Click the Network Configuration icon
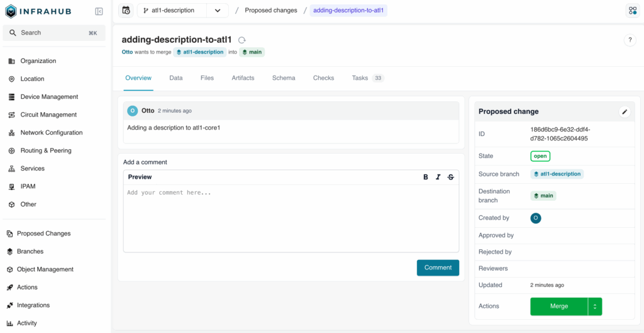This screenshot has width=644, height=333. 11,133
